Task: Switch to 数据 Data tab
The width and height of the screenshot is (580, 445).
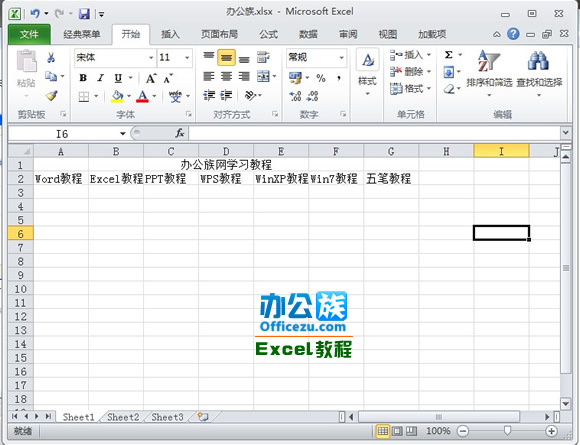Action: click(x=308, y=34)
